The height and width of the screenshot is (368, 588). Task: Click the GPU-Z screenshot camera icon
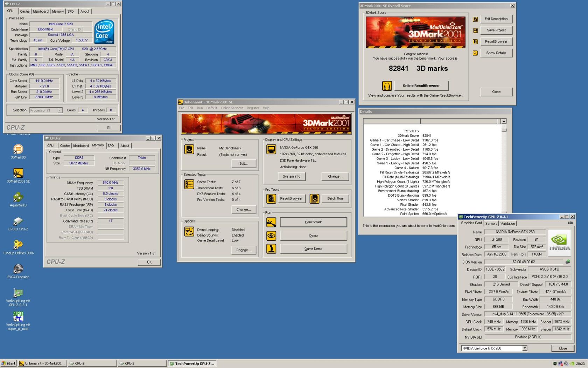[570, 223]
